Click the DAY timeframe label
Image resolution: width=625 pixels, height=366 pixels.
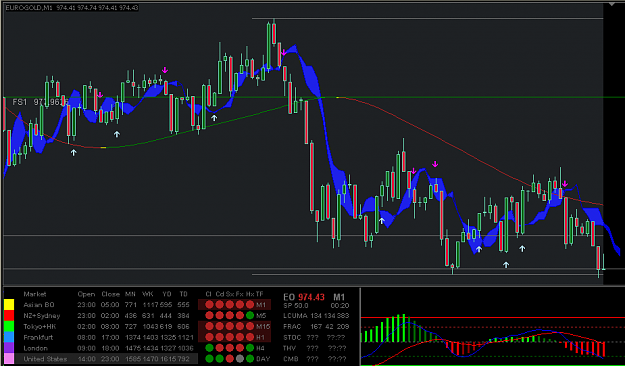point(263,359)
